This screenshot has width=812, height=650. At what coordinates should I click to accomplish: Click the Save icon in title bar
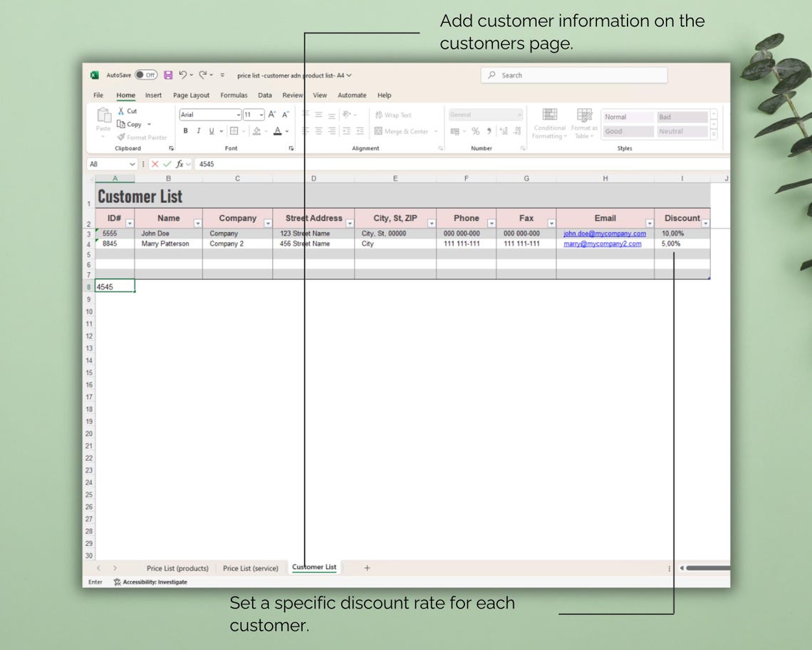tap(168, 75)
